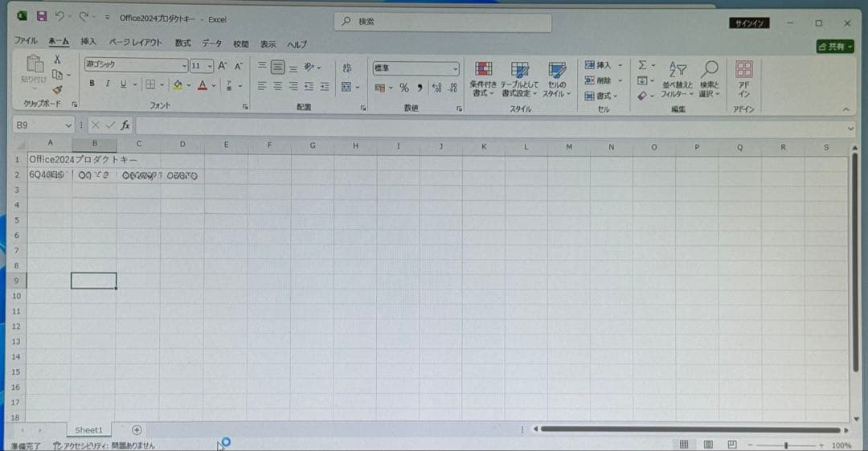Open セルのスタイル cell styles
Image resolution: width=868 pixels, height=451 pixels.
pos(556,80)
